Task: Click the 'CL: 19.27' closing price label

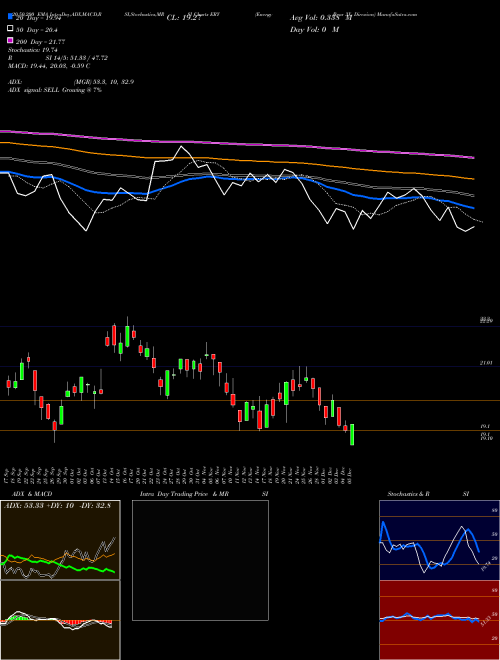Action: pos(186,18)
